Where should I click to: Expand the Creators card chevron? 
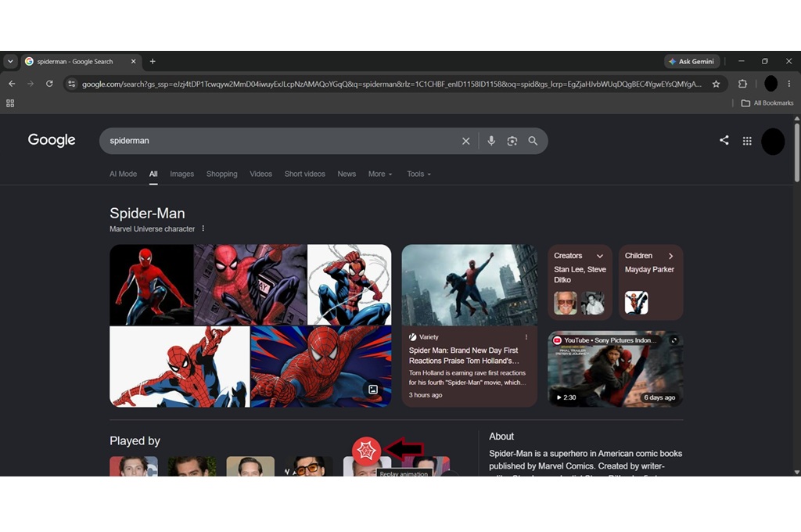[x=600, y=256]
